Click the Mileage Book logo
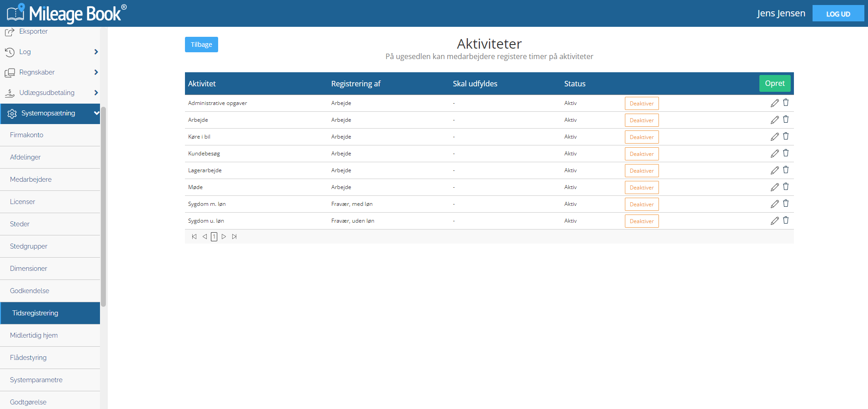This screenshot has height=409, width=868. pyautogui.click(x=67, y=13)
